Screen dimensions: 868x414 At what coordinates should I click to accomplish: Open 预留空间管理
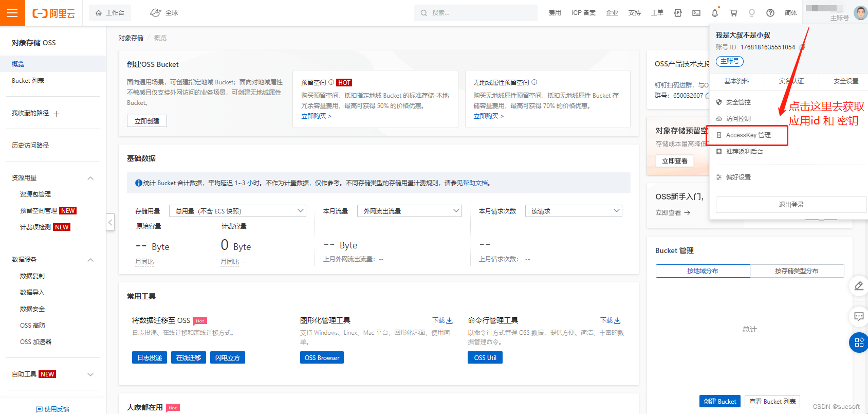pyautogui.click(x=39, y=211)
